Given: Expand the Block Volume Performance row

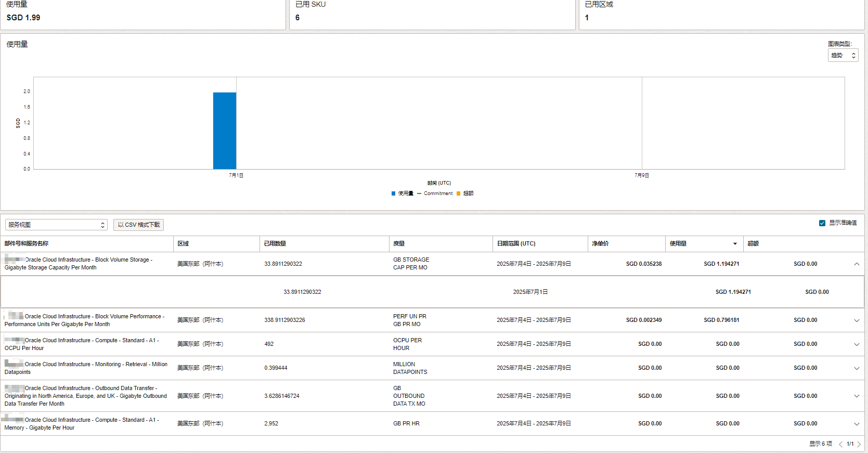Looking at the screenshot, I should pos(856,320).
